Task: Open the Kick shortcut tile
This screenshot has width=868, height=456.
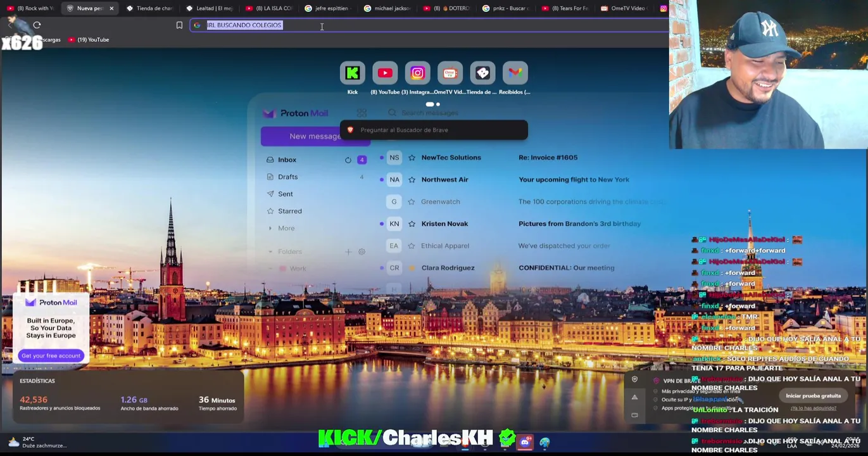Action: tap(353, 73)
